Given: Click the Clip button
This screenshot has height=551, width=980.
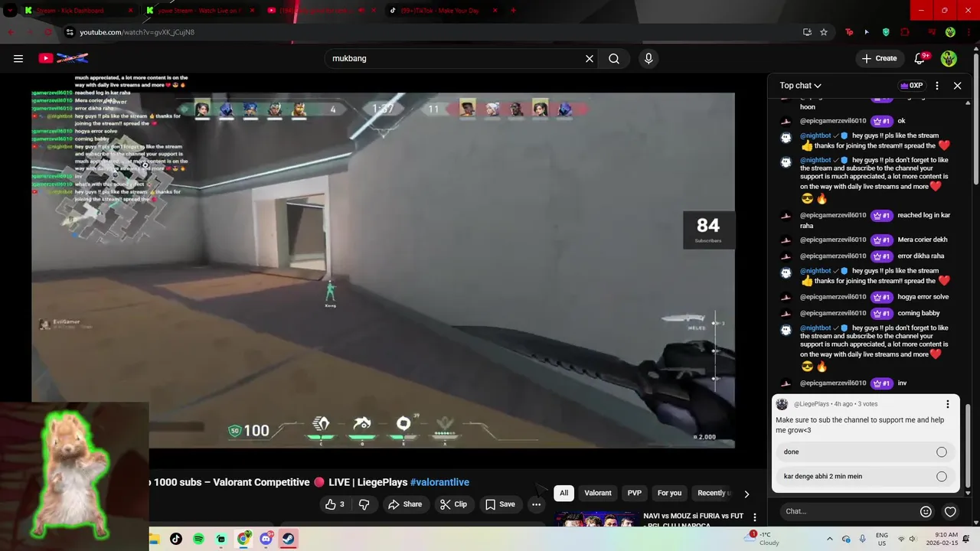Looking at the screenshot, I should click(454, 504).
